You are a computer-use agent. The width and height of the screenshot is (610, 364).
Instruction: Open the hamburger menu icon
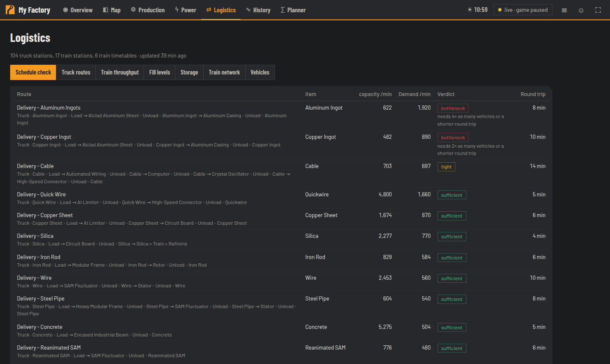[x=564, y=10]
